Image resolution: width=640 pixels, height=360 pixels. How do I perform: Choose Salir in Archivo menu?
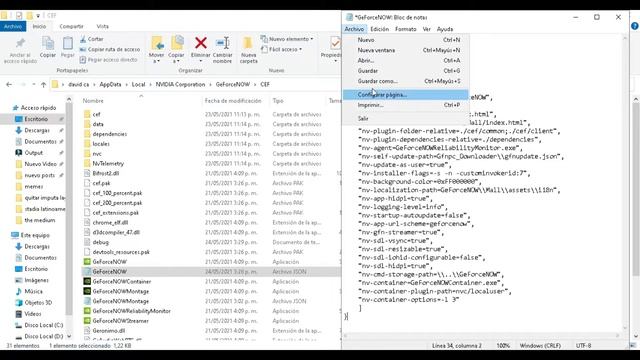click(406, 118)
